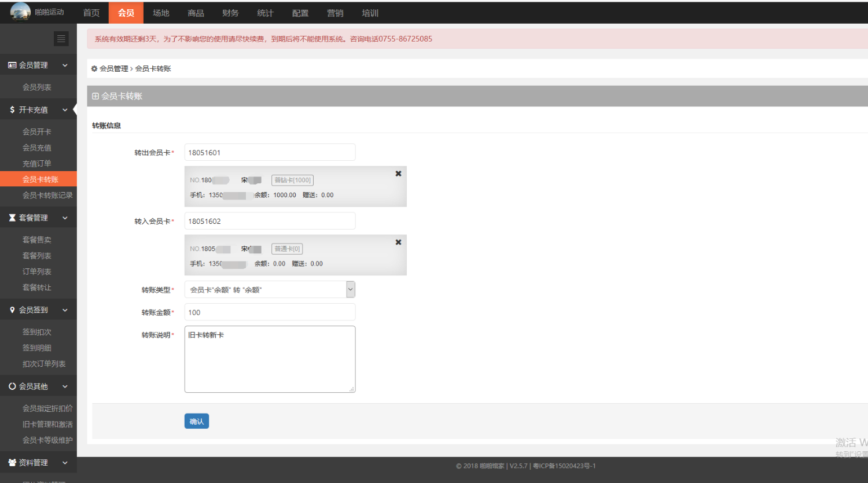This screenshot has height=483, width=868.
Task: Click the dollar icon beside 开卡充值
Action: [12, 110]
